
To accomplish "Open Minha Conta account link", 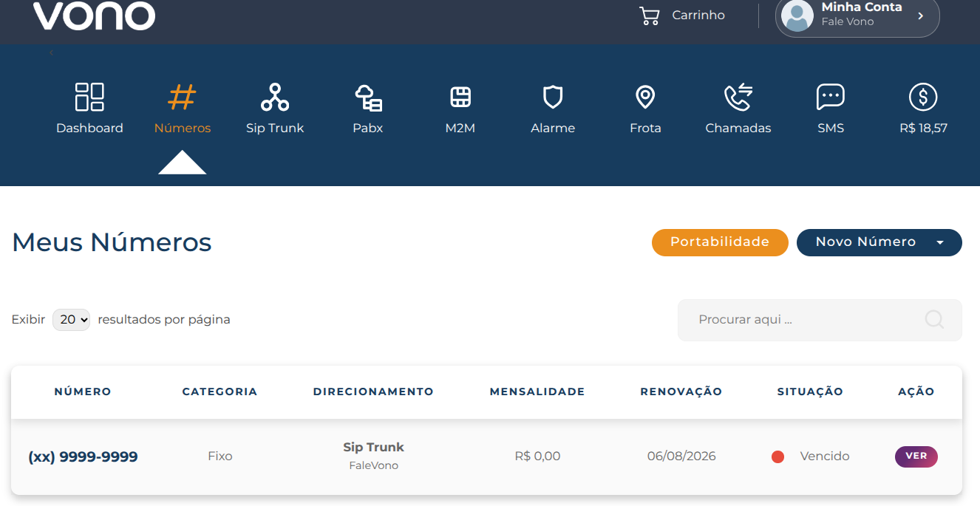I will (x=857, y=16).
